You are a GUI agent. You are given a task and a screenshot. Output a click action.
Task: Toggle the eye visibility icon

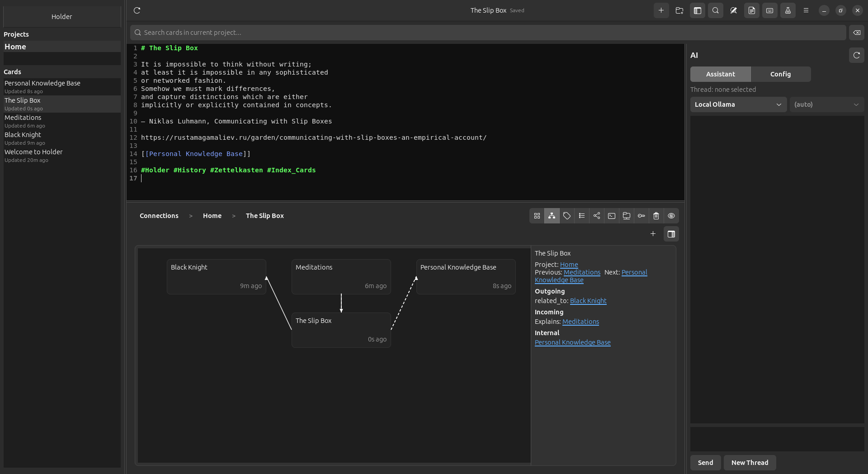coord(671,216)
